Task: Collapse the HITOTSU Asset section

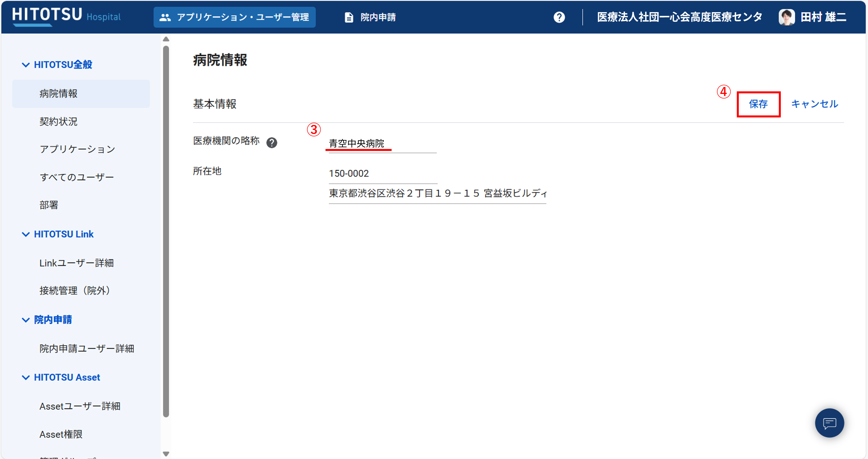Action: [26, 378]
